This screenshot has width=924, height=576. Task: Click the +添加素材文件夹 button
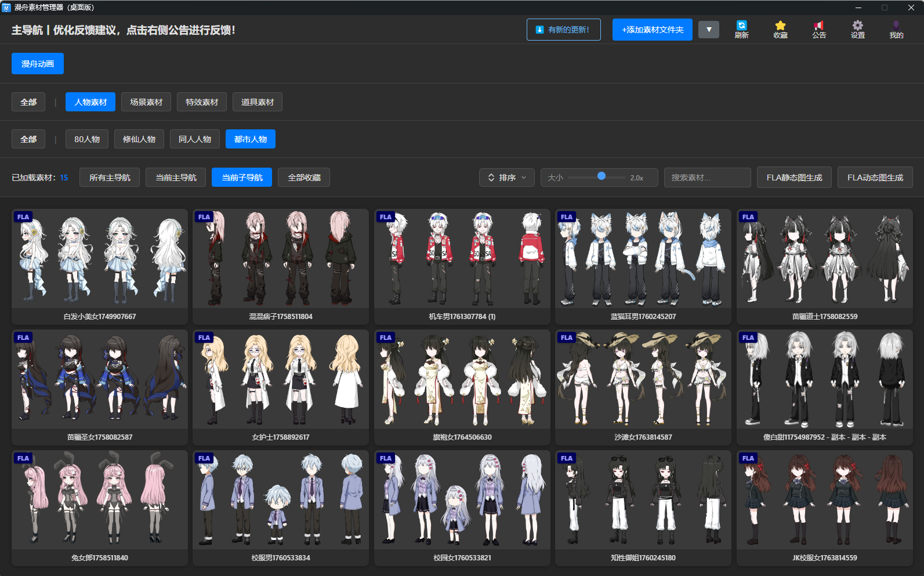pos(653,30)
